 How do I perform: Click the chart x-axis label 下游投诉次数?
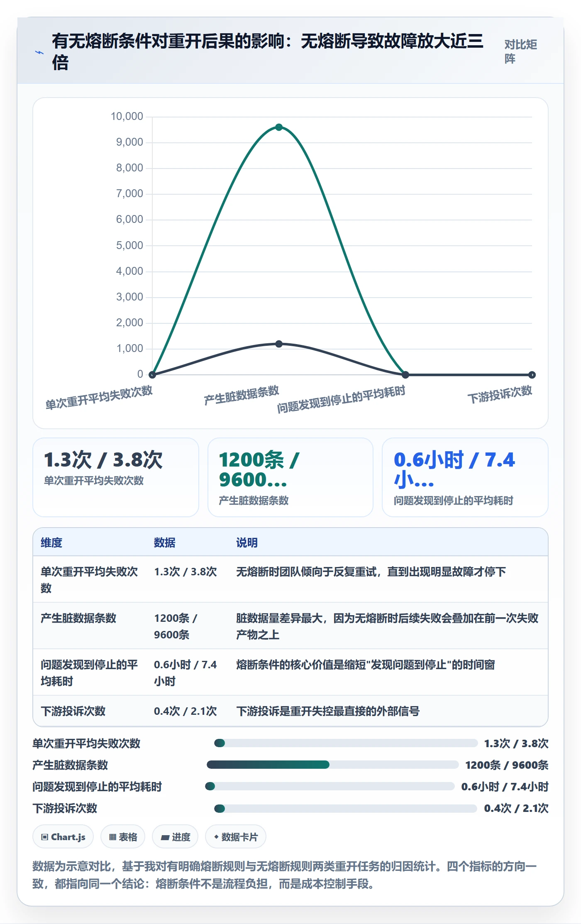[500, 394]
